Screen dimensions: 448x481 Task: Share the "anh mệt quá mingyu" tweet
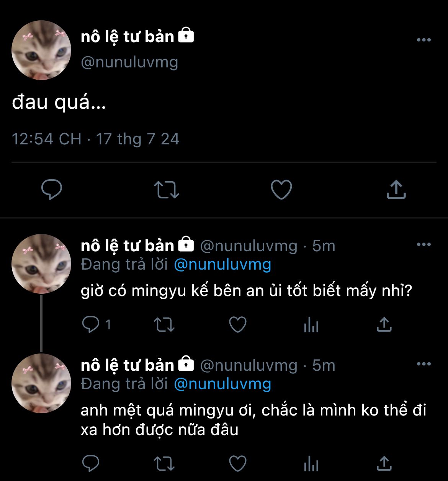point(384,463)
